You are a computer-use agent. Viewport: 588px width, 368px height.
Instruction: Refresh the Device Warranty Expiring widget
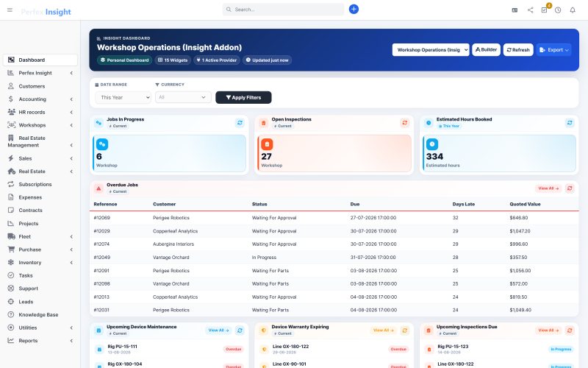click(x=405, y=330)
